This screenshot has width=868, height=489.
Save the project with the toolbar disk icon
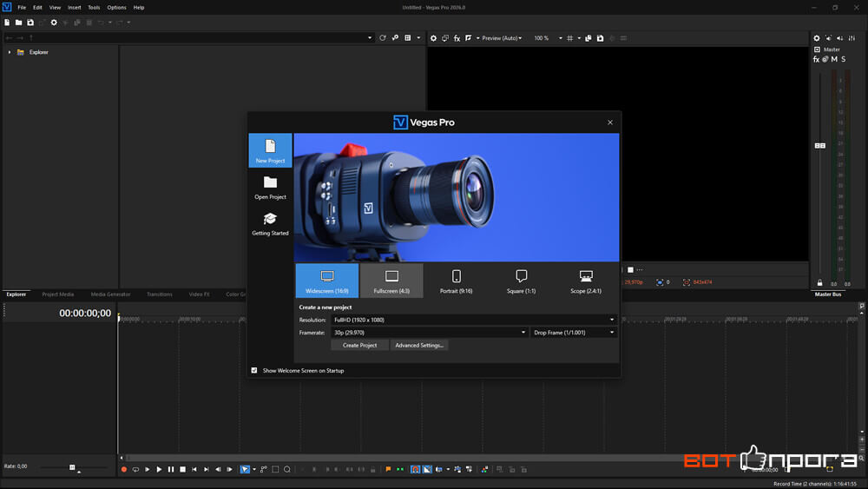pyautogui.click(x=30, y=23)
